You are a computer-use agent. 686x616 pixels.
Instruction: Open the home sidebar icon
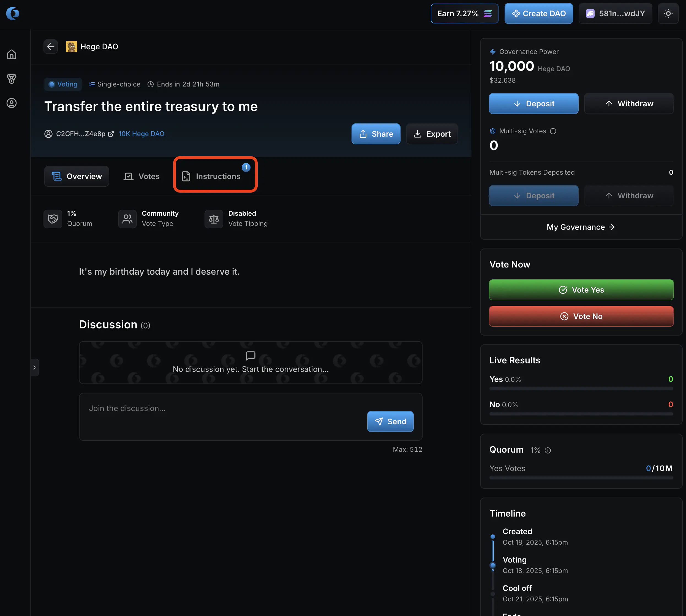coord(12,55)
